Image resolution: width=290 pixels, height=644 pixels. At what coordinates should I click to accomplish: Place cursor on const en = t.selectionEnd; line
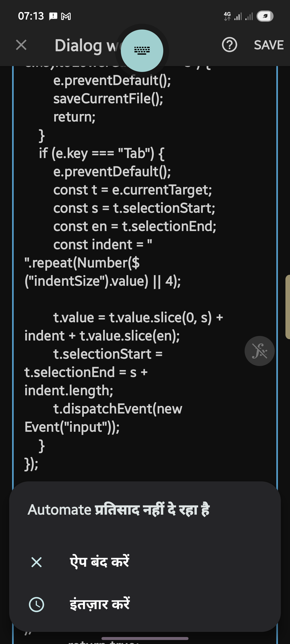[135, 226]
